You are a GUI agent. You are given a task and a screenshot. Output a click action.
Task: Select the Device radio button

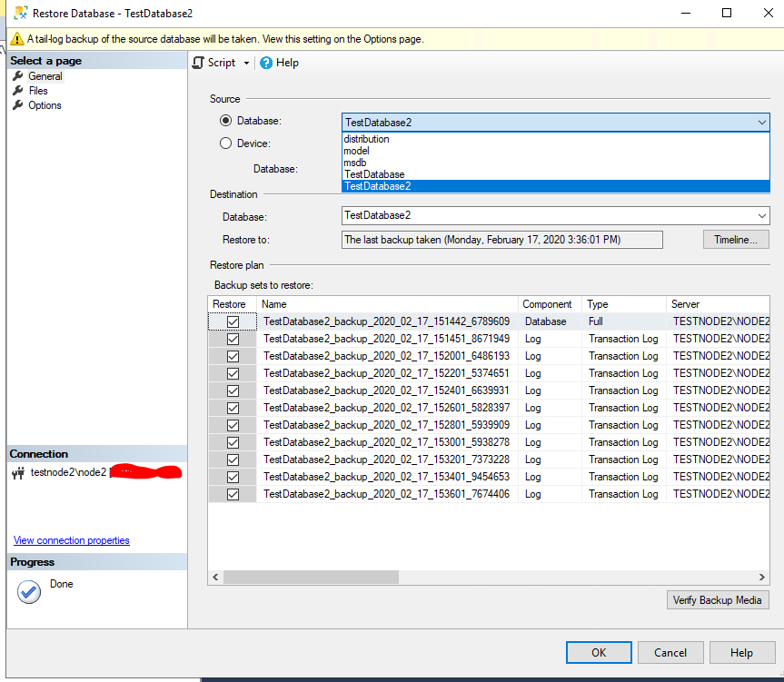226,143
